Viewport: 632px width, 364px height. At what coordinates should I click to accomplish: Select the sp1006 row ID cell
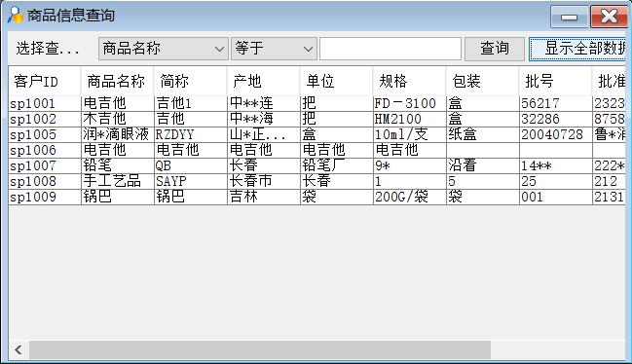coord(45,150)
